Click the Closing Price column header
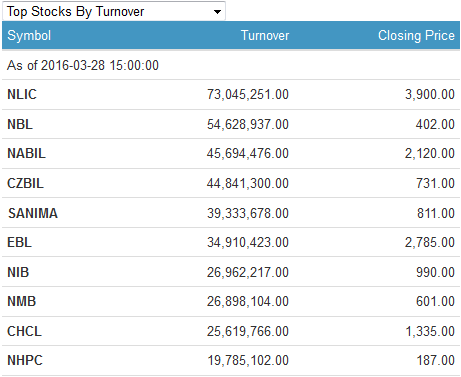The height and width of the screenshot is (377, 461). 416,35
